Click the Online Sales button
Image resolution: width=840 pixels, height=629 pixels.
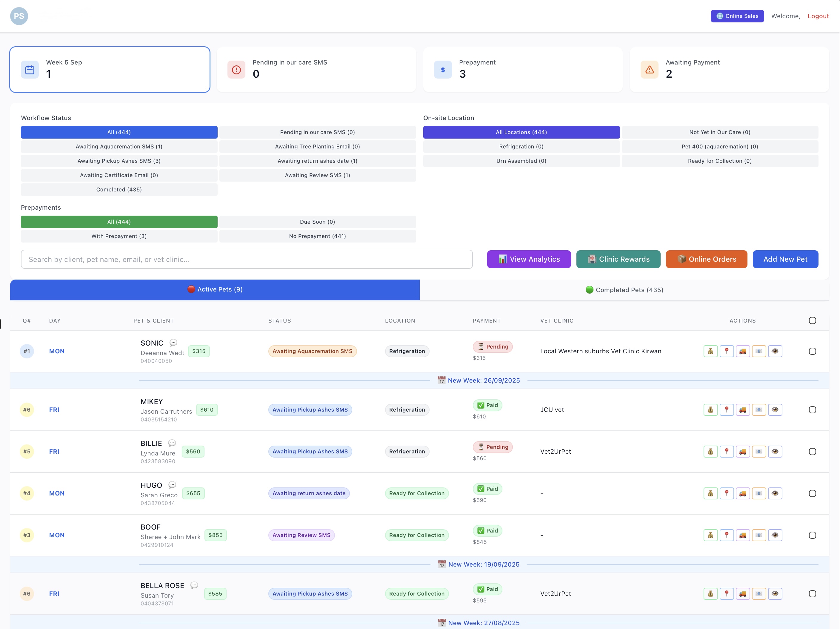[737, 16]
